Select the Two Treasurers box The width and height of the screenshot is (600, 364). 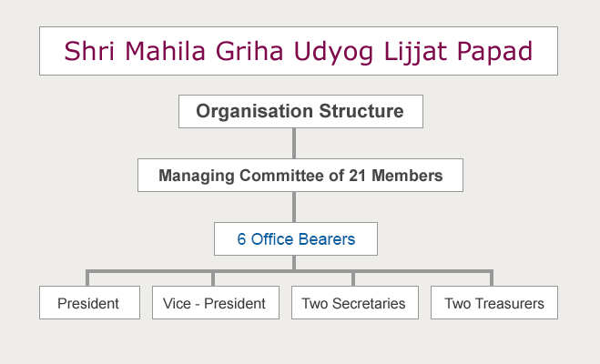click(493, 303)
